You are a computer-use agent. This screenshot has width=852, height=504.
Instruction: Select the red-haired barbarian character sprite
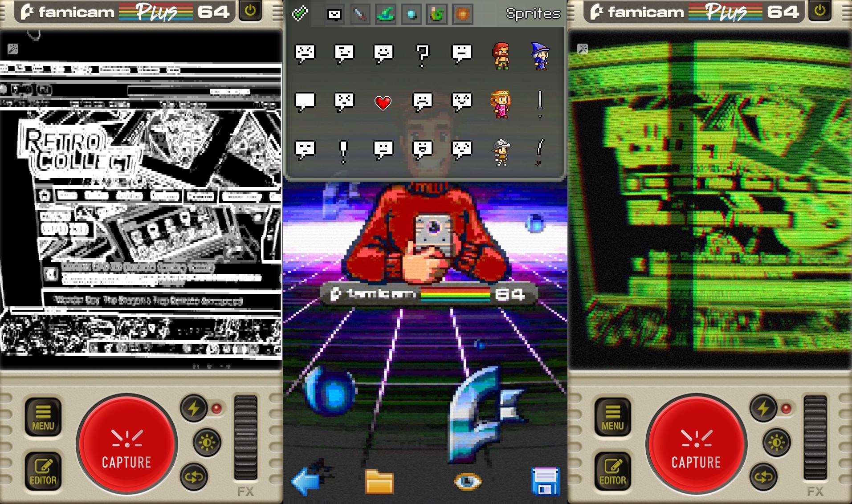click(x=501, y=56)
